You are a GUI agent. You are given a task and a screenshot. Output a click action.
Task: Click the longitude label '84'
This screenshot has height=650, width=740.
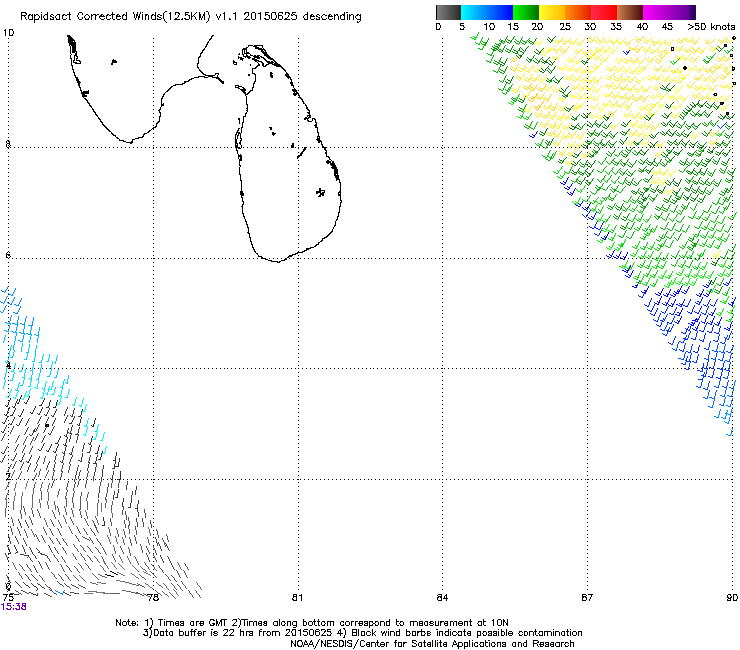tap(442, 598)
